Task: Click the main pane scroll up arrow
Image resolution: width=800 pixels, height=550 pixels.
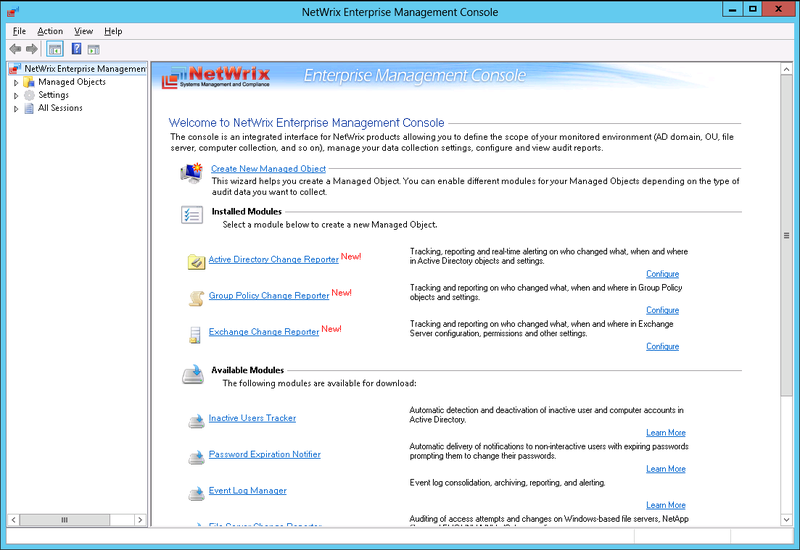Action: coord(786,69)
